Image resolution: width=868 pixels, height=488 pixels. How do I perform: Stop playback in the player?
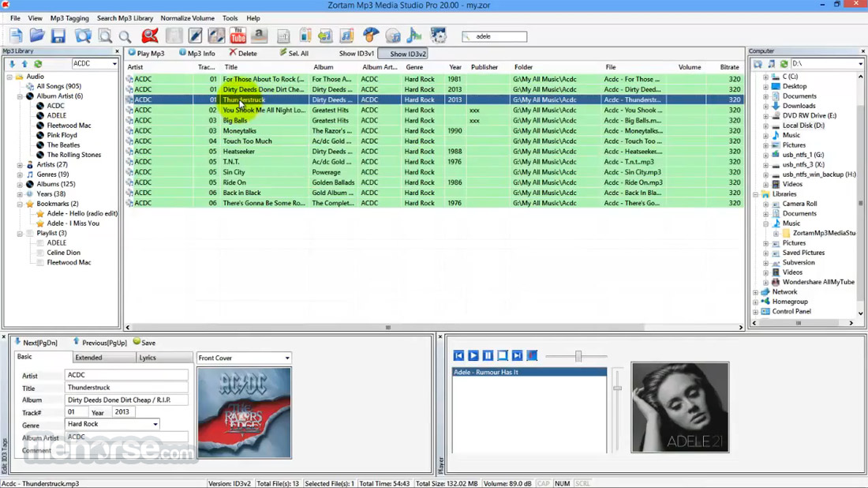(503, 355)
